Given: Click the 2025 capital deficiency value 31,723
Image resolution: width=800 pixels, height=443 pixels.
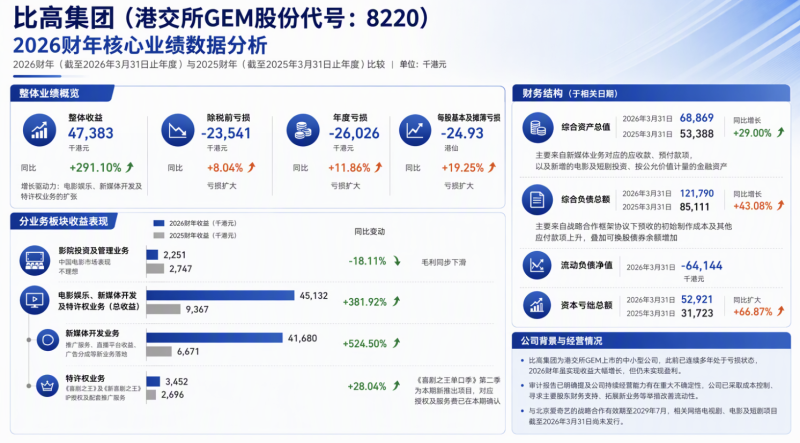Looking at the screenshot, I should pyautogui.click(x=697, y=313).
